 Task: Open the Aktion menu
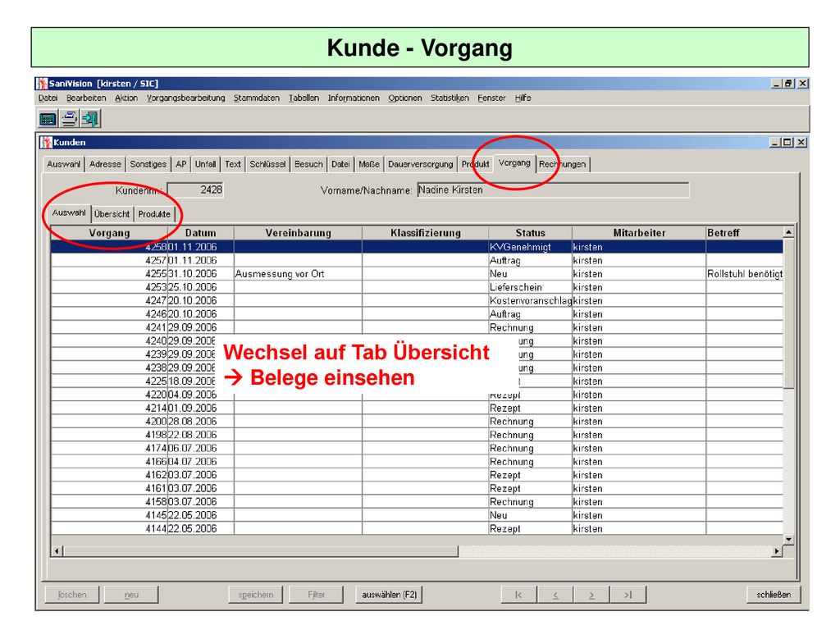[126, 98]
